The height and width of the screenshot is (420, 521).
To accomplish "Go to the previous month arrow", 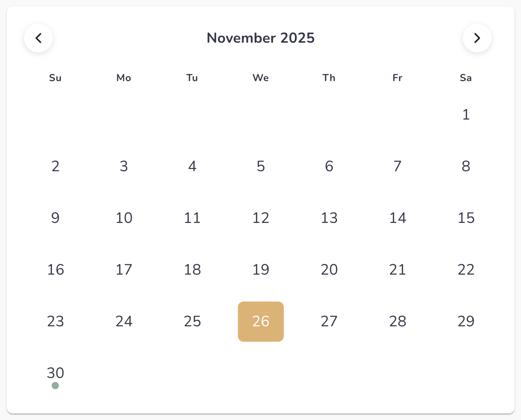I will pos(38,38).
